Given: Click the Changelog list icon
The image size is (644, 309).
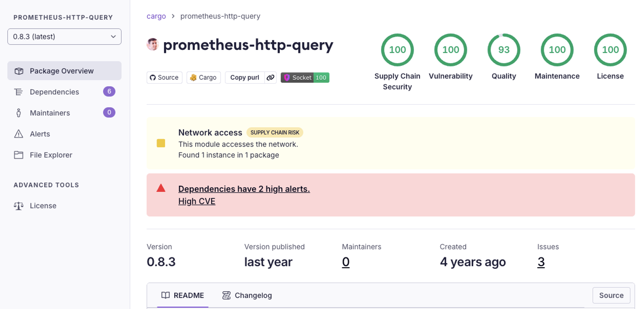Looking at the screenshot, I should [x=226, y=295].
